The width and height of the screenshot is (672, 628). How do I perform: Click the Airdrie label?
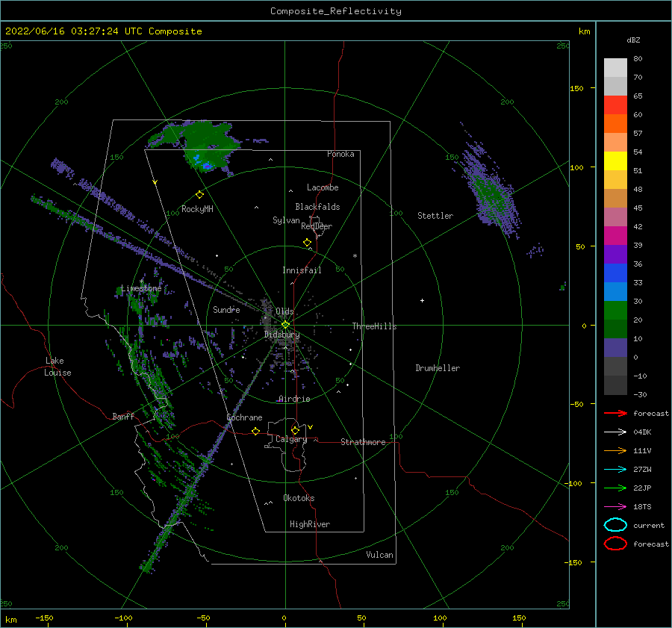[x=294, y=399]
